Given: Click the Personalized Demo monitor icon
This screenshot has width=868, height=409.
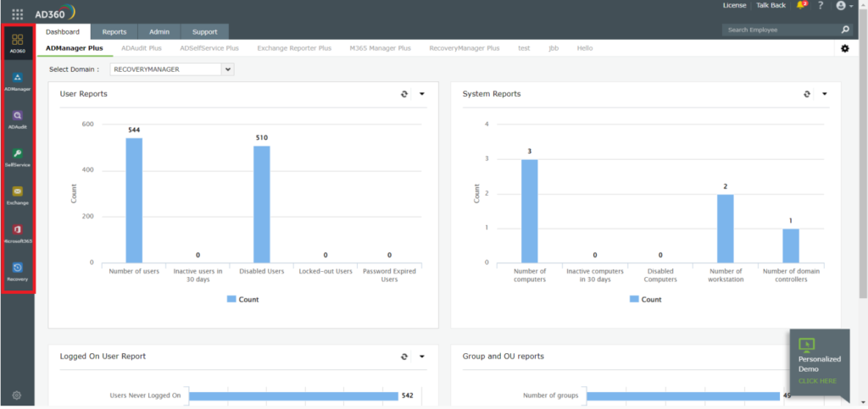Looking at the screenshot, I should pos(807,345).
